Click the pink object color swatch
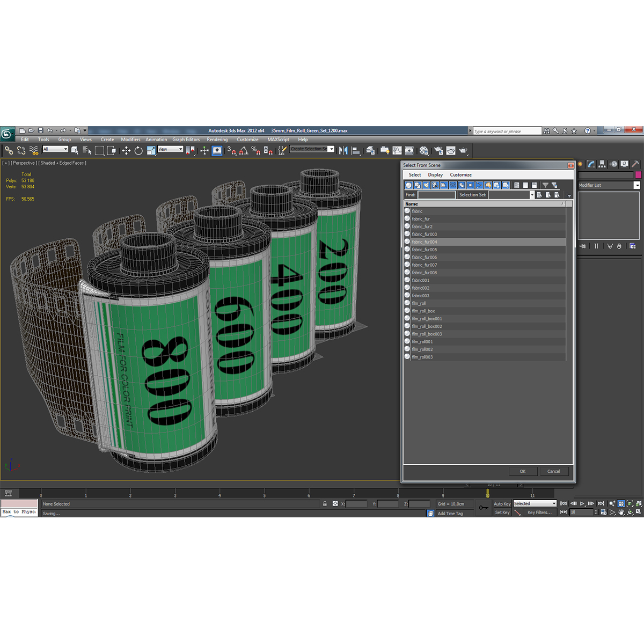Image resolution: width=644 pixels, height=644 pixels. click(x=638, y=175)
